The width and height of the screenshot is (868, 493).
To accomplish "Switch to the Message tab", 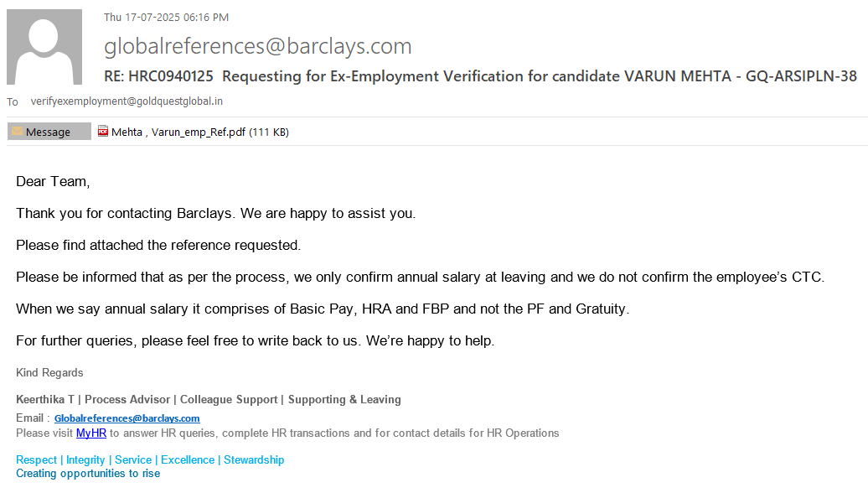I will pos(49,132).
